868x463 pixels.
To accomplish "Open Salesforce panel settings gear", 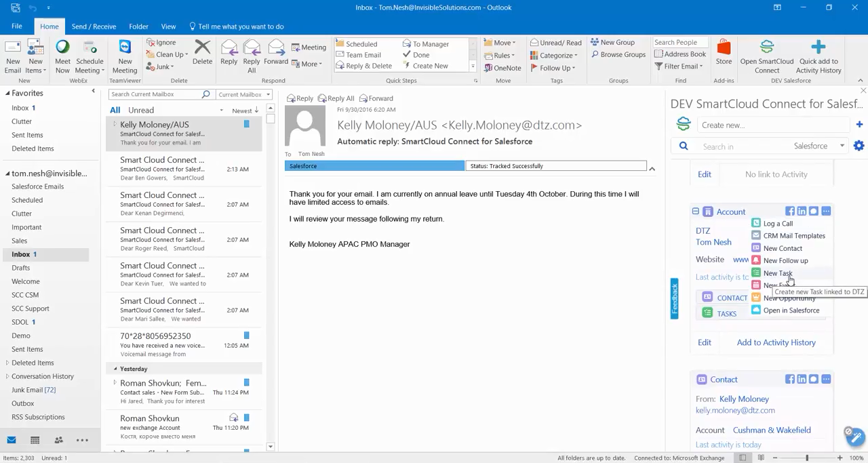I will (x=859, y=145).
